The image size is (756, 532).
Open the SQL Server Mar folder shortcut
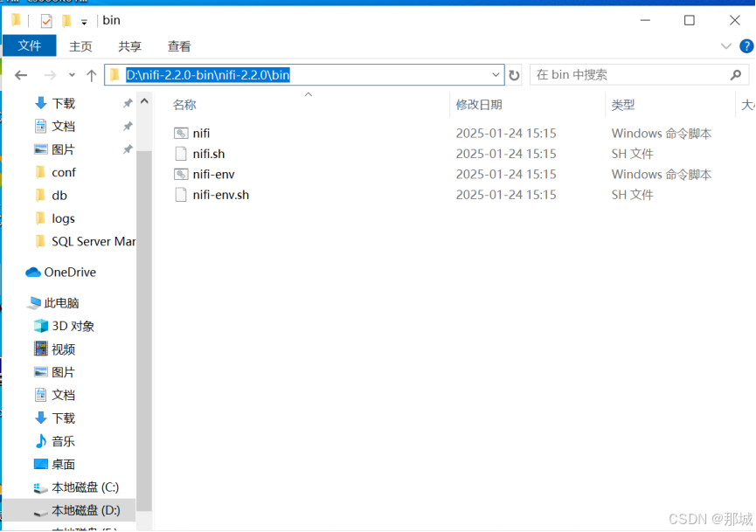click(94, 241)
